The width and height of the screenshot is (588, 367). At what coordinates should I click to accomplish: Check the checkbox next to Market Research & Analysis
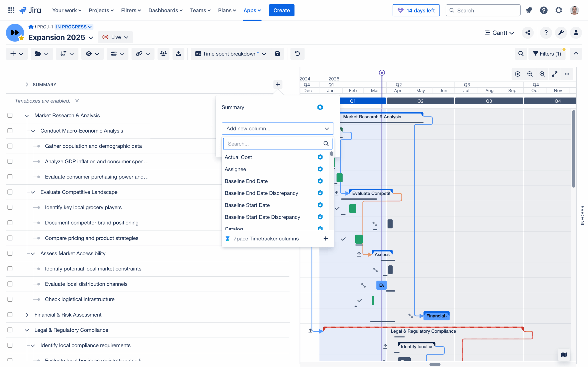tap(10, 116)
